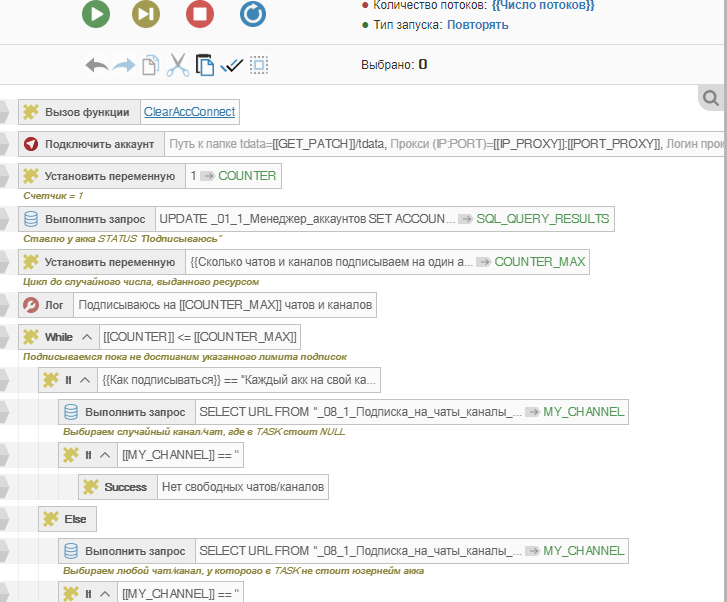Open the ClearAccConnect function link
This screenshot has width=727, height=602.
coord(188,112)
